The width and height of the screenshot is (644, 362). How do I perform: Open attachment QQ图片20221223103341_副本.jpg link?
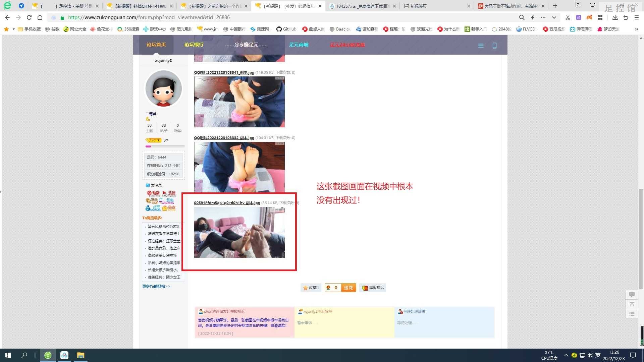[x=224, y=72]
